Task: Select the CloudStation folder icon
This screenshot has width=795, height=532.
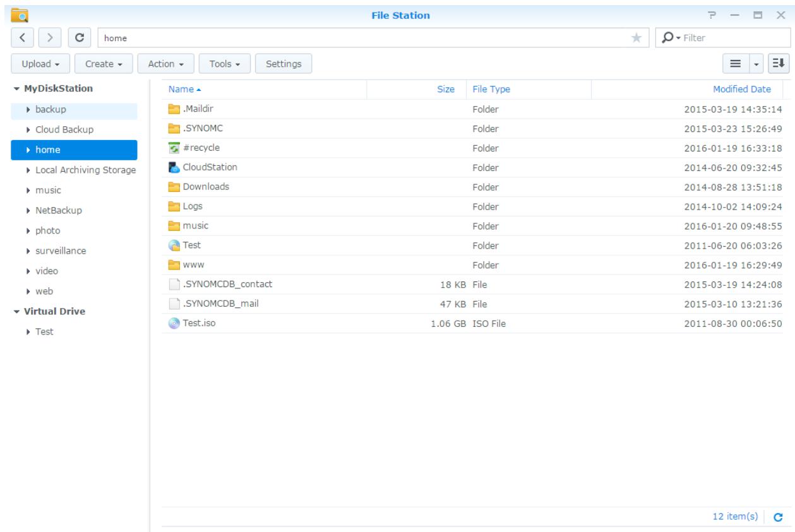Action: coord(174,168)
